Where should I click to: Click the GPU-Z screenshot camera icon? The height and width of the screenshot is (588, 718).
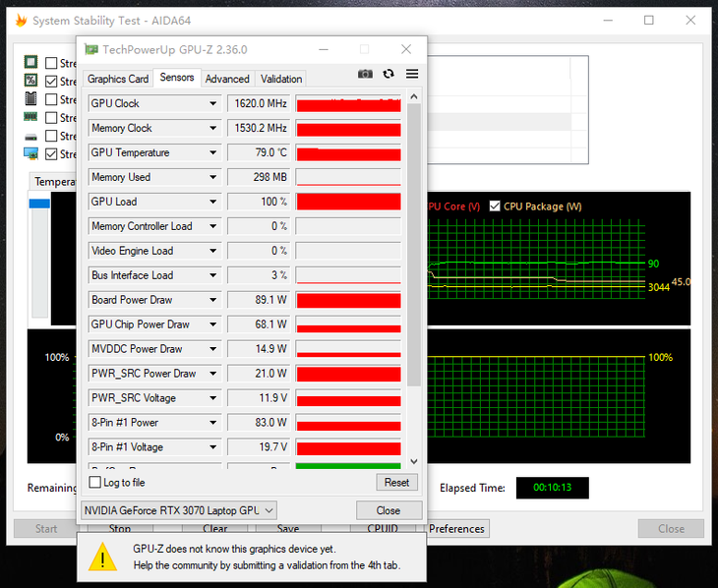365,74
